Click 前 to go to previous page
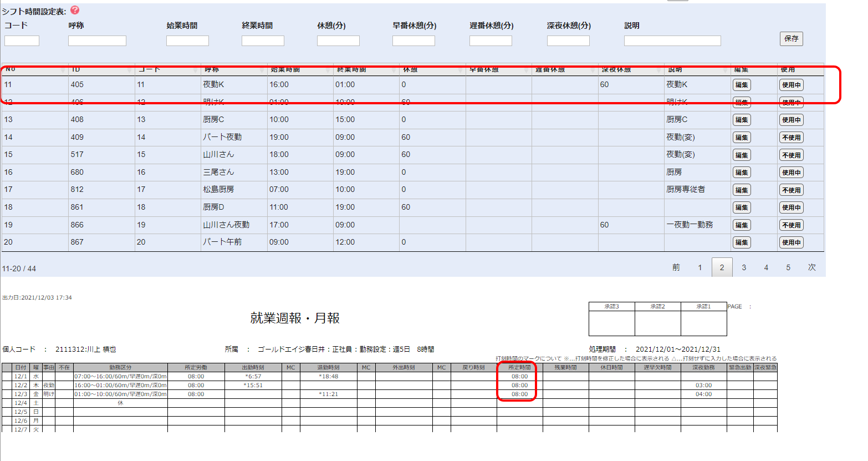The image size is (868, 461). (676, 267)
